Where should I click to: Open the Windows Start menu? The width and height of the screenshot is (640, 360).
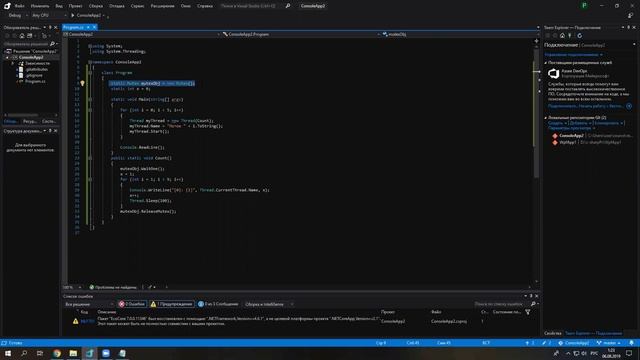point(8,353)
